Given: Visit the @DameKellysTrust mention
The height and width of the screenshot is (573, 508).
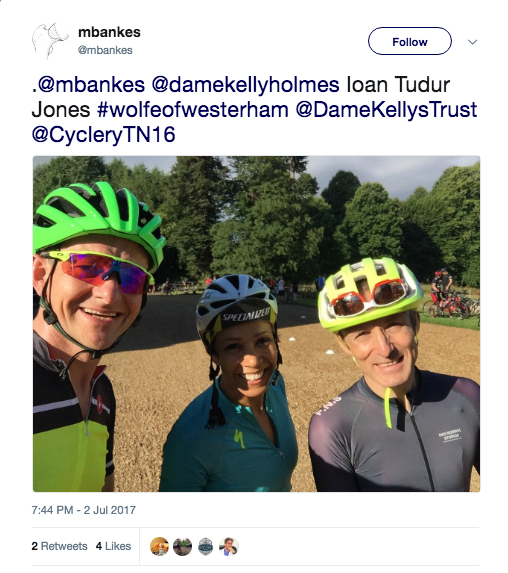Looking at the screenshot, I should click(x=386, y=110).
